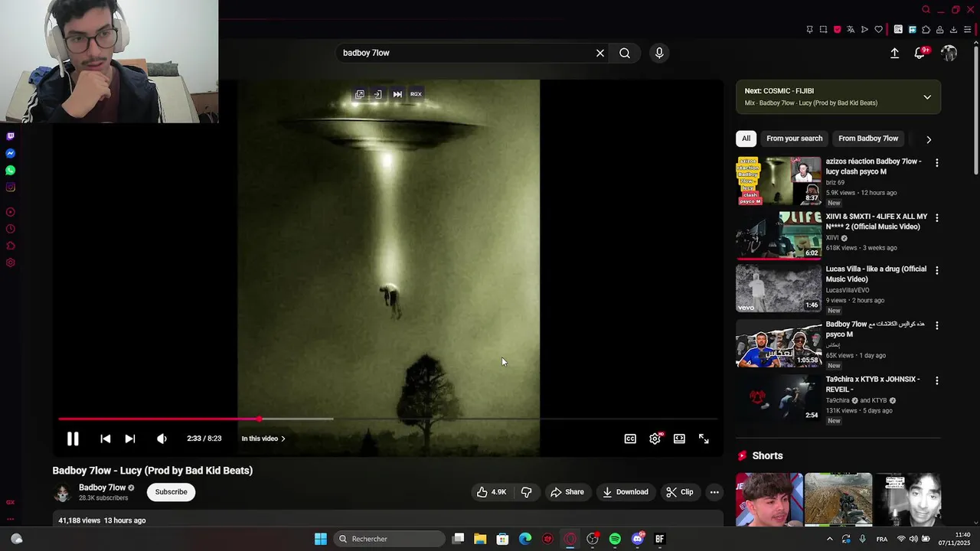The width and height of the screenshot is (980, 551).
Task: Mute the video volume
Action: coord(162,439)
